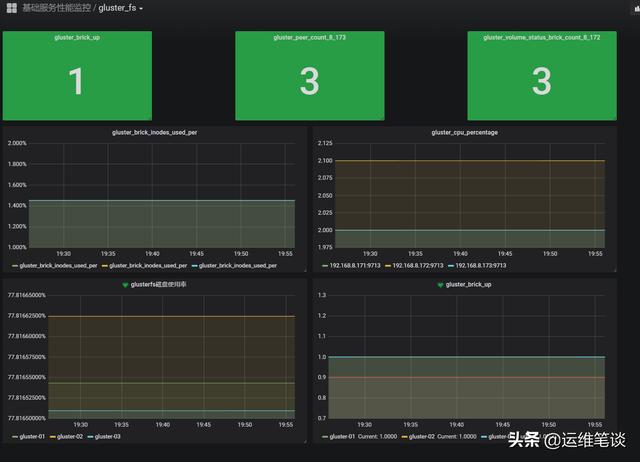Open the gluster_brick_up graph panel title menu
The height and width of the screenshot is (462, 640).
pos(469,284)
